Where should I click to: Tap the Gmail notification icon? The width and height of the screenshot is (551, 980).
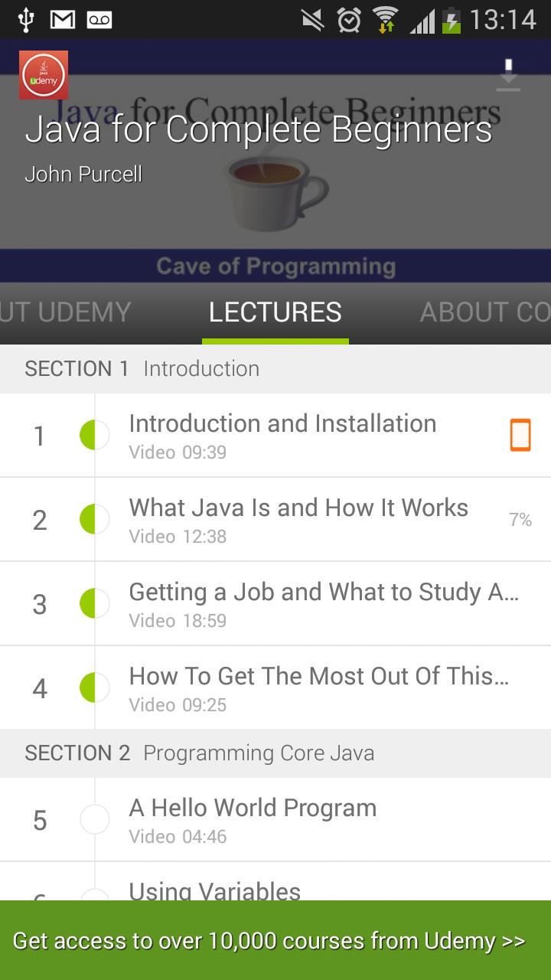point(64,20)
